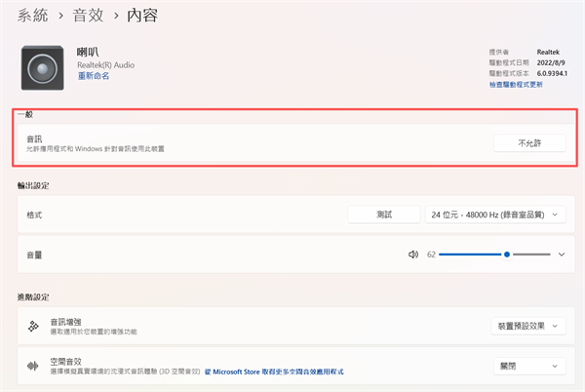Open the 格式 bit-depth dropdown
The image size is (585, 392).
495,214
